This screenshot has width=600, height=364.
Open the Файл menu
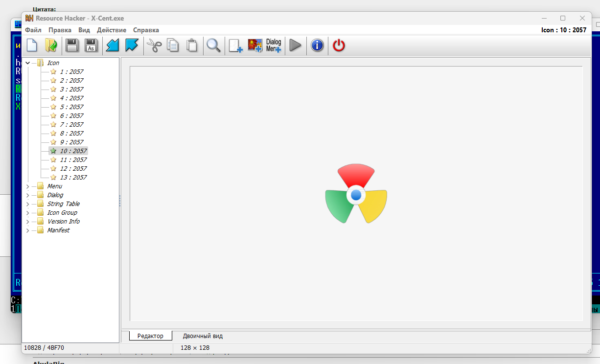pyautogui.click(x=33, y=30)
